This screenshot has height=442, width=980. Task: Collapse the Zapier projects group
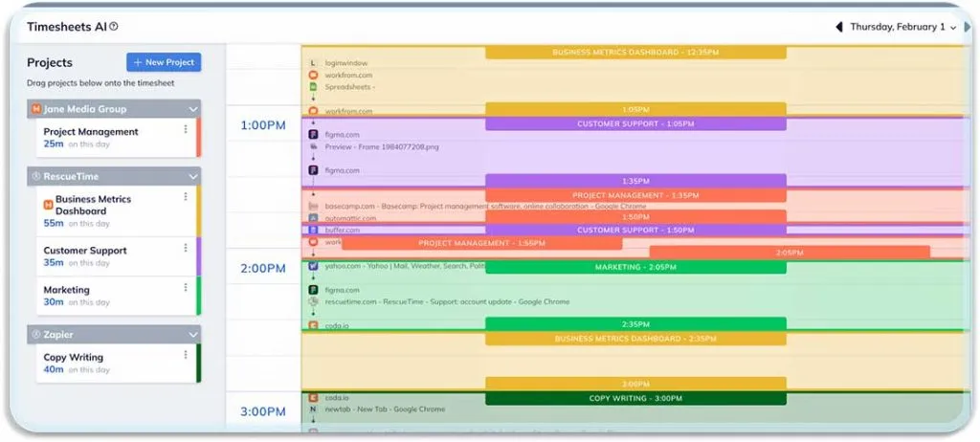[x=193, y=335]
